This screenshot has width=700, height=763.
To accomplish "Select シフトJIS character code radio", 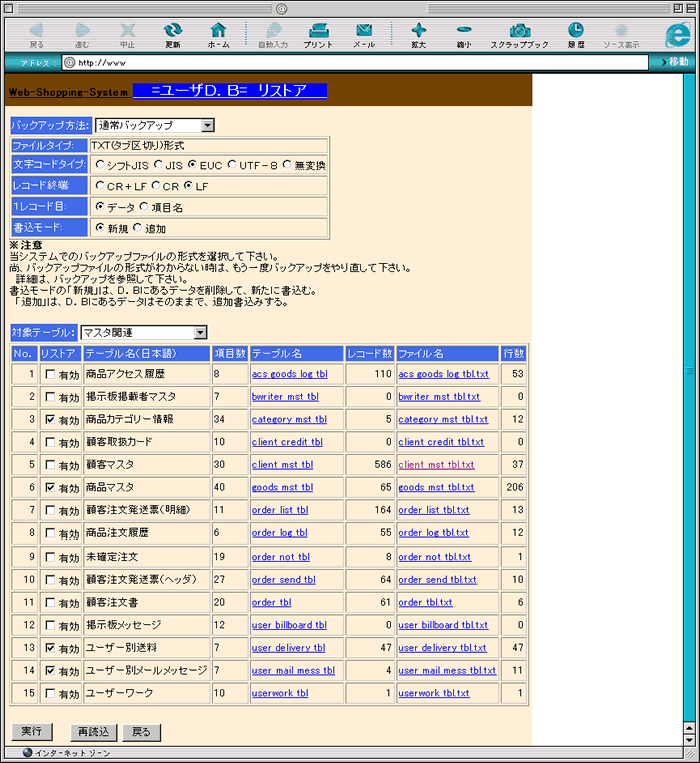I will (100, 164).
